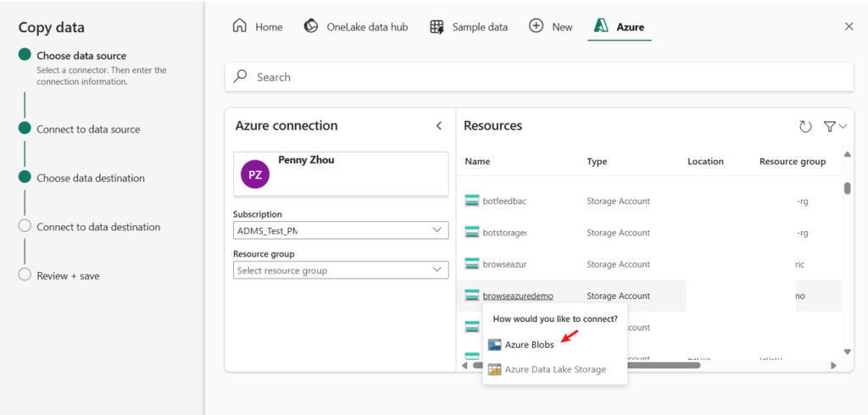Click the browseazuredemo storage account icon
Image resolution: width=868 pixels, height=415 pixels.
point(471,296)
